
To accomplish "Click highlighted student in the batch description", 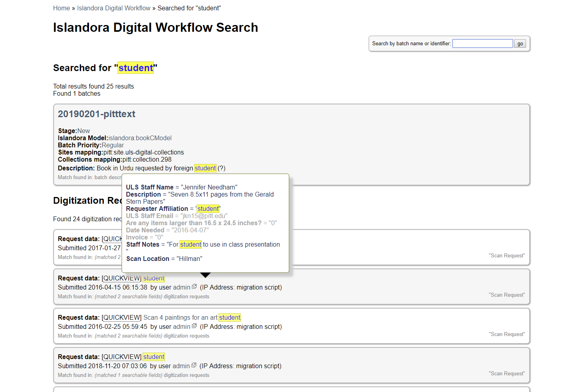I will coord(205,168).
